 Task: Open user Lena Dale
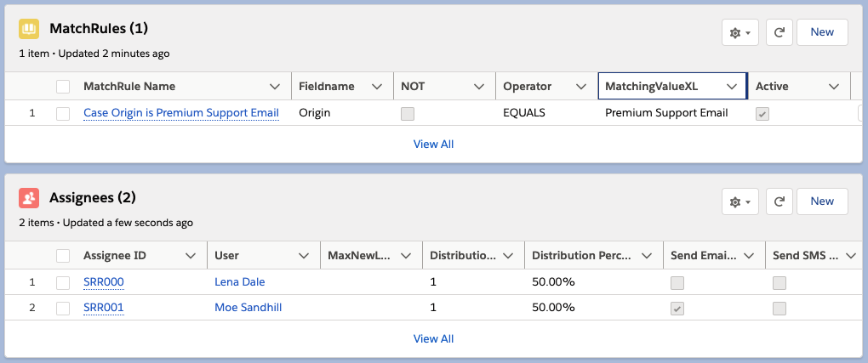(x=240, y=282)
